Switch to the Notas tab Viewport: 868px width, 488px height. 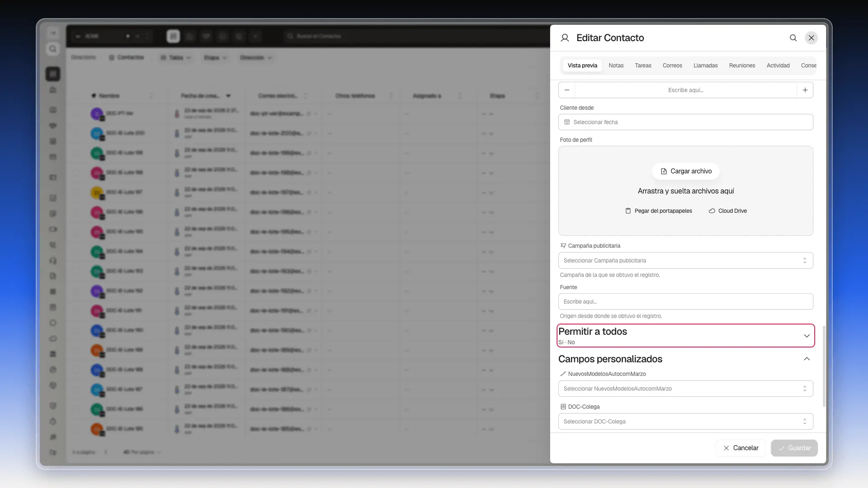(616, 66)
